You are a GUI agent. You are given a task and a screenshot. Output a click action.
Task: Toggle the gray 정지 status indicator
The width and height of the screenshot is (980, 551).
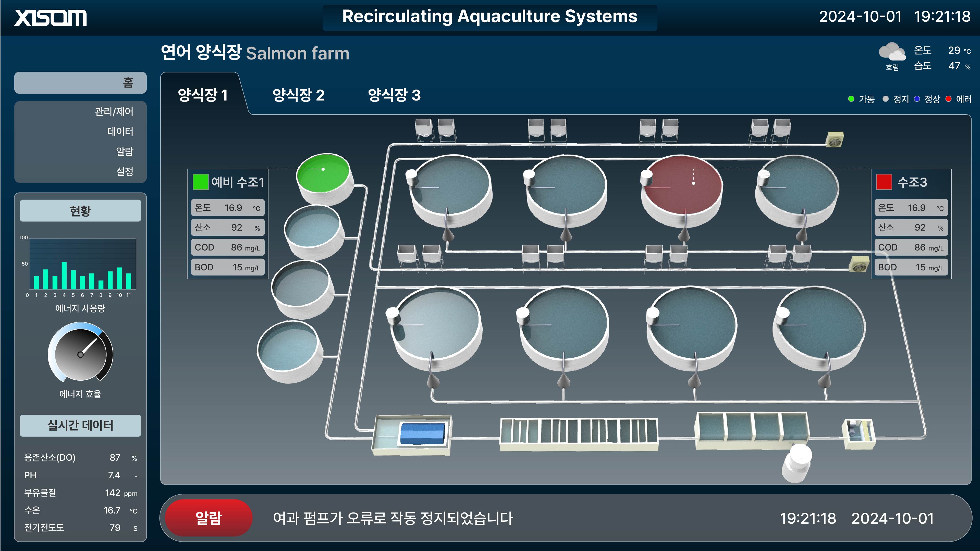(885, 99)
